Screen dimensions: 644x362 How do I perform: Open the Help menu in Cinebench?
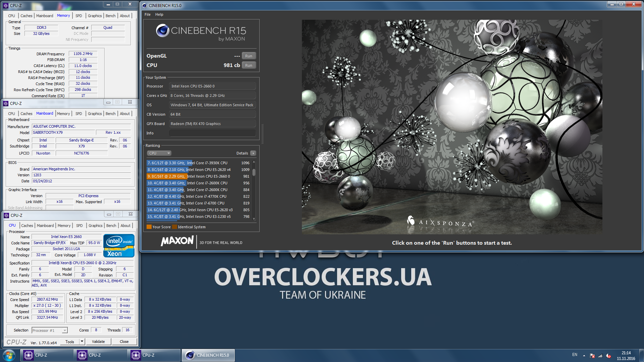pos(159,14)
